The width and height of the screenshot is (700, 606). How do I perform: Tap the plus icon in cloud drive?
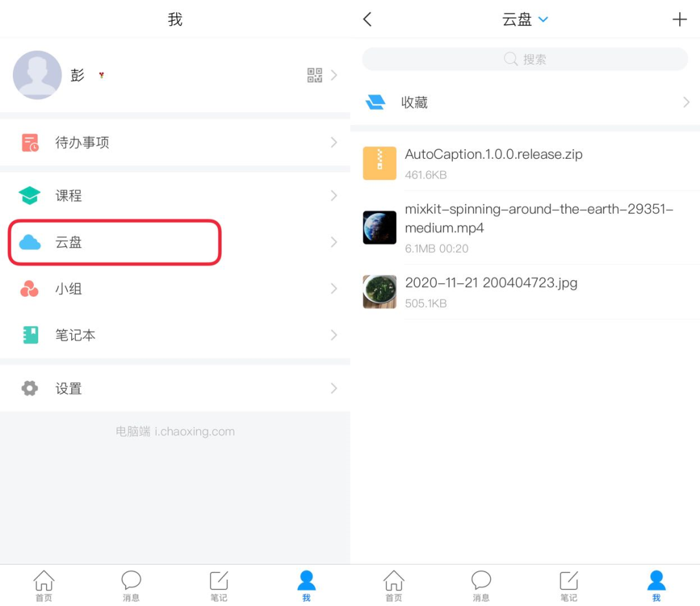[679, 19]
